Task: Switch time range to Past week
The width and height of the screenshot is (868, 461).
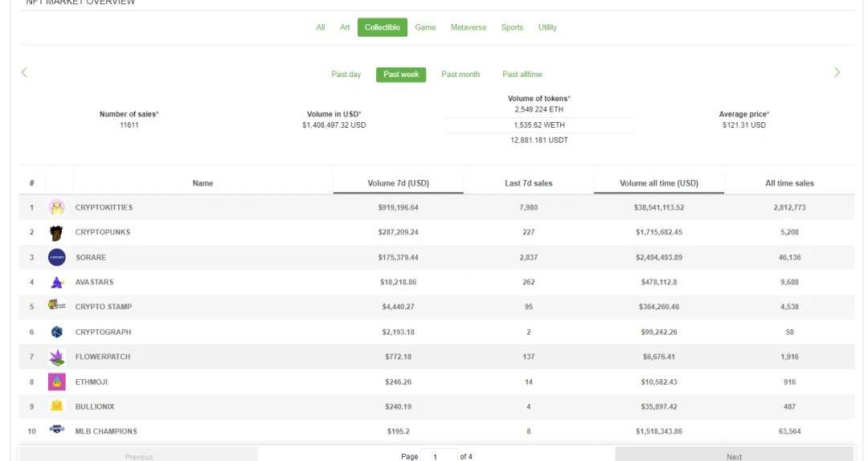Action: (x=401, y=74)
